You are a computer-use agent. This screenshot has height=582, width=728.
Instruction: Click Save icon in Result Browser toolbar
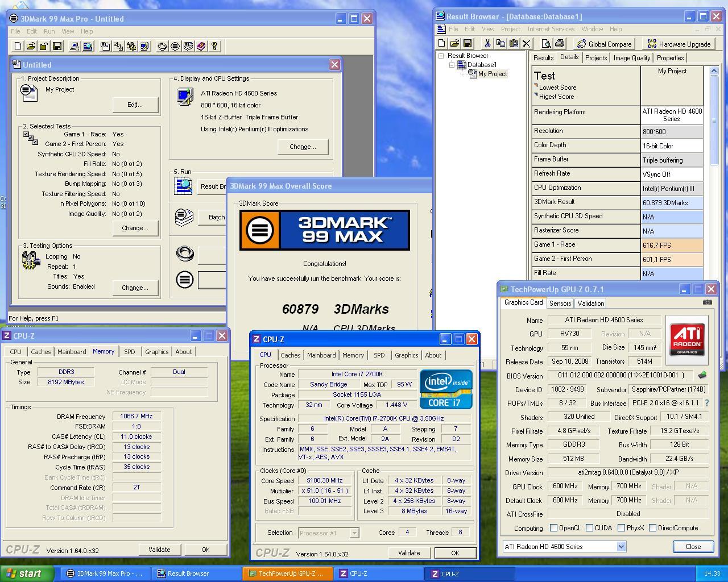tap(468, 43)
